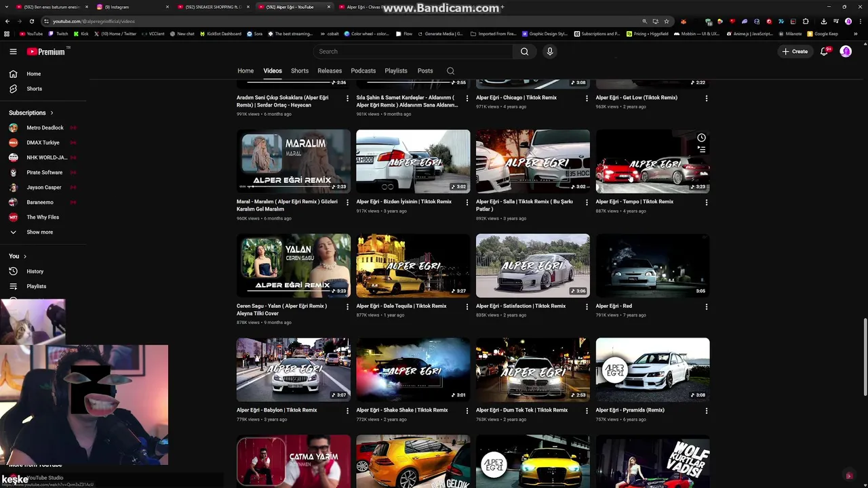Open the Jayson Casper subscription channel
This screenshot has width=868, height=488.
point(45,187)
